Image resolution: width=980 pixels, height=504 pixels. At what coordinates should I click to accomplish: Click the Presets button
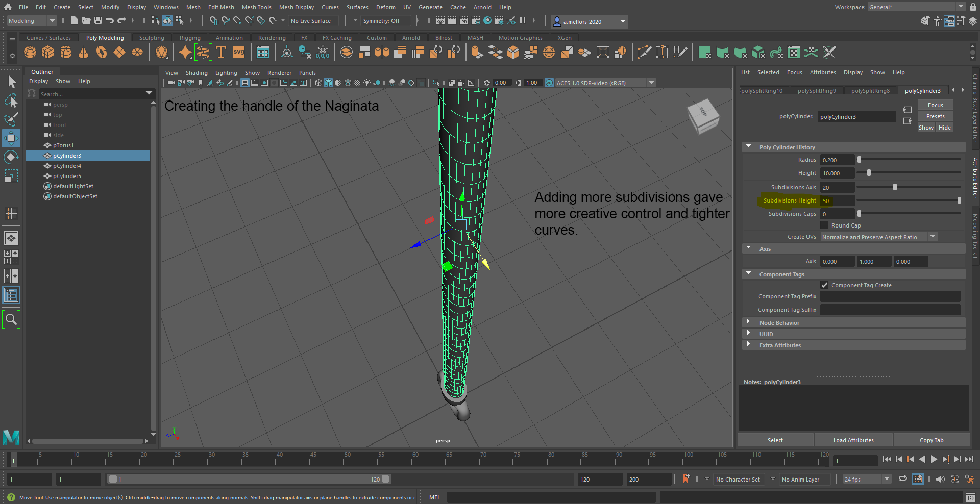[935, 116]
